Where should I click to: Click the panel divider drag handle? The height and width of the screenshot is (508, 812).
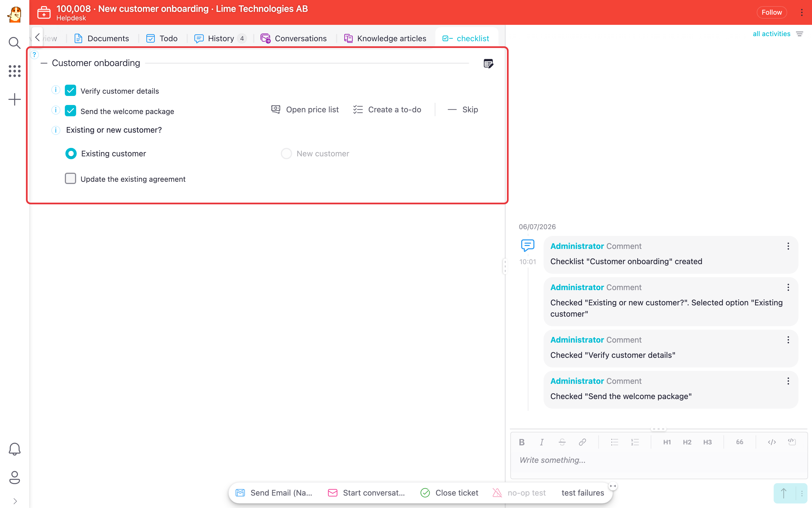click(x=505, y=266)
